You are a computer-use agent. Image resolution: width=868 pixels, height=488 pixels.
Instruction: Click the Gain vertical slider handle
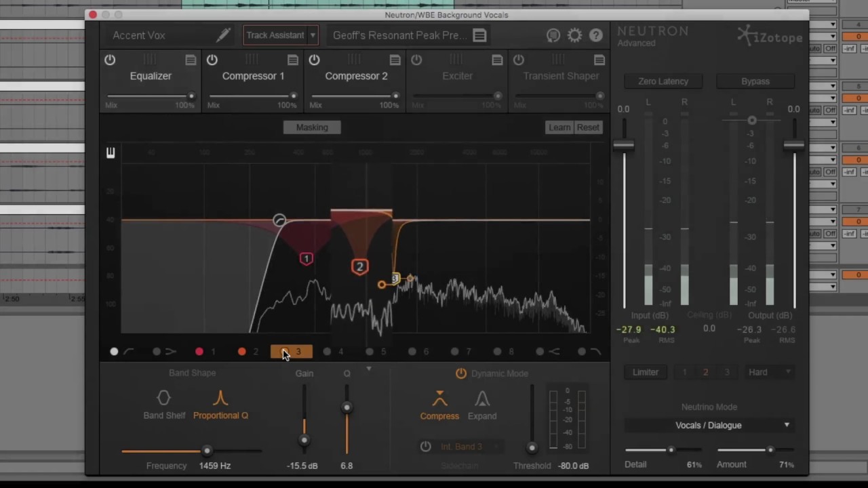pyautogui.click(x=304, y=440)
